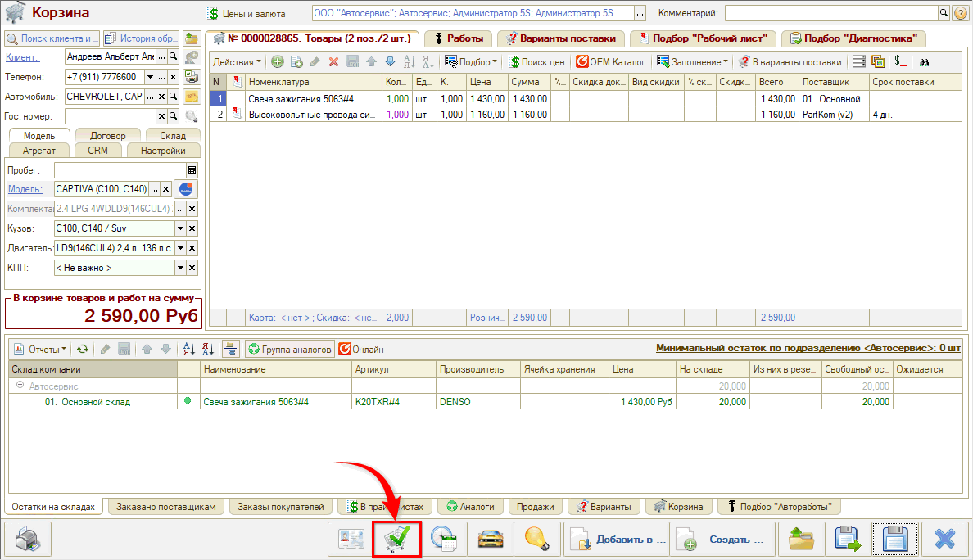Select the Высоковольтные провода table row
The height and width of the screenshot is (560, 973).
click(314, 115)
